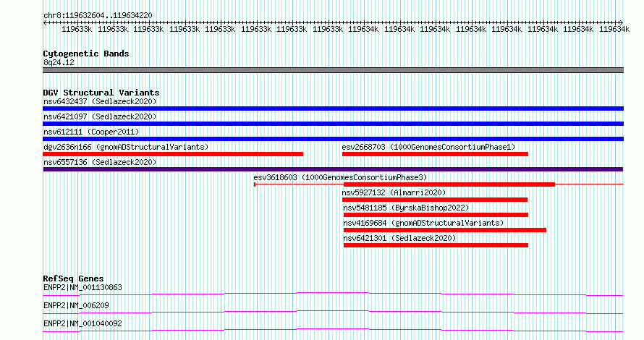
Task: Select the nsv6432437 blue variant bar
Action: (333, 109)
